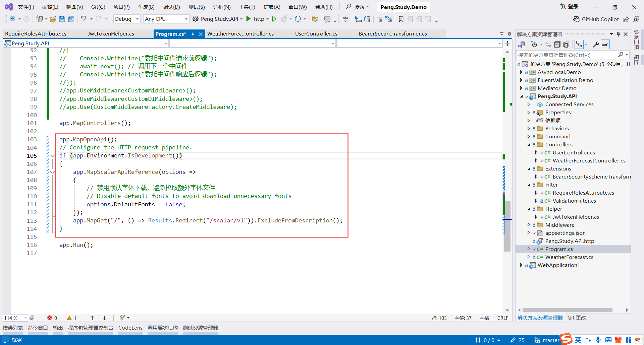The height and width of the screenshot is (345, 644).
Task: Click the navigate backward arrow icon
Action: [x=12, y=19]
